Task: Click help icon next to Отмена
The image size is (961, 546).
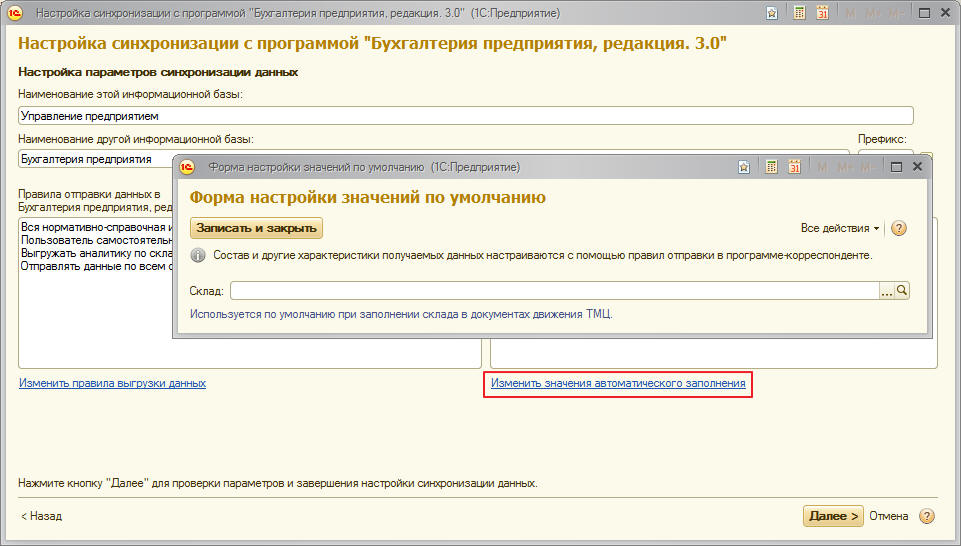Action: tap(927, 516)
